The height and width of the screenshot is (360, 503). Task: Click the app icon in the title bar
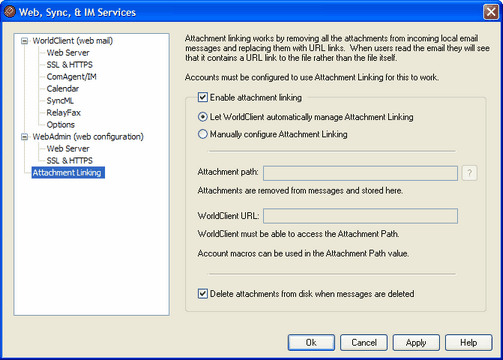(x=10, y=12)
